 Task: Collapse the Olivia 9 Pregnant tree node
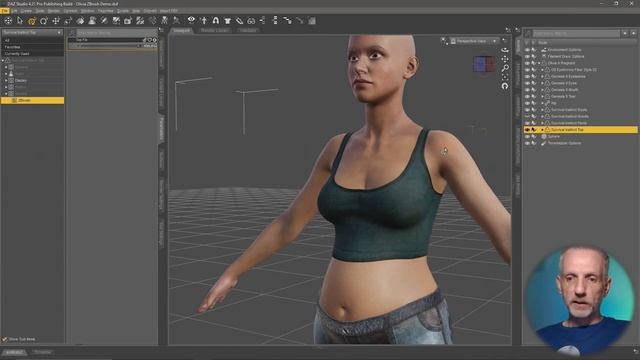pyautogui.click(x=539, y=63)
